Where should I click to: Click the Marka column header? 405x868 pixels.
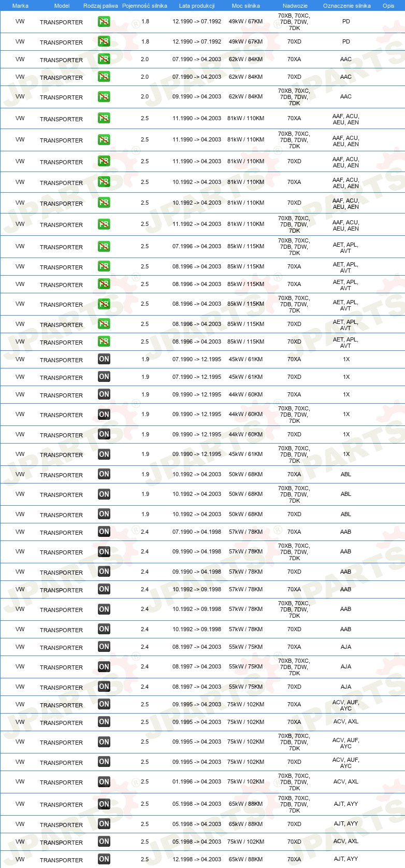pyautogui.click(x=20, y=6)
